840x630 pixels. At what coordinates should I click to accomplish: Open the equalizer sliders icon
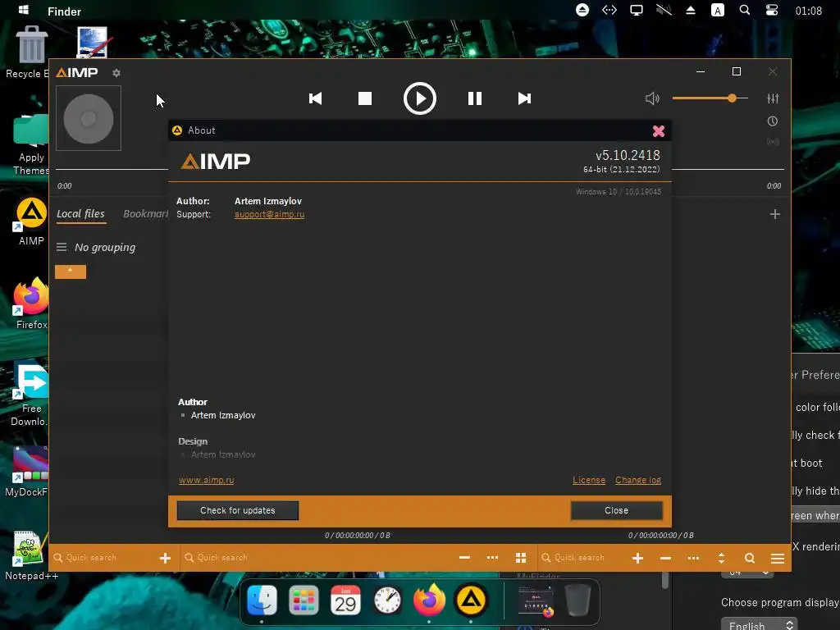773,98
